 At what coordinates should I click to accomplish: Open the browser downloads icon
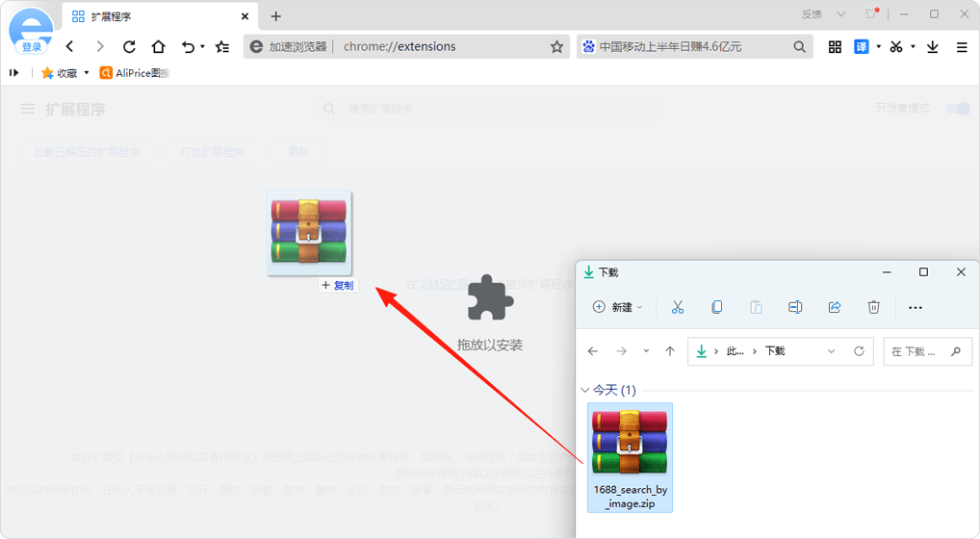(x=932, y=46)
